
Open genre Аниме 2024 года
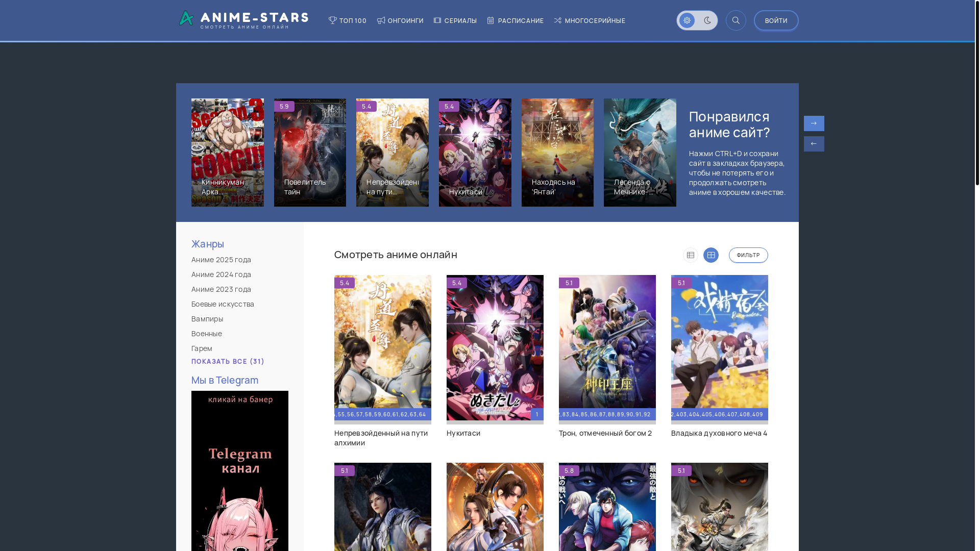pyautogui.click(x=221, y=274)
